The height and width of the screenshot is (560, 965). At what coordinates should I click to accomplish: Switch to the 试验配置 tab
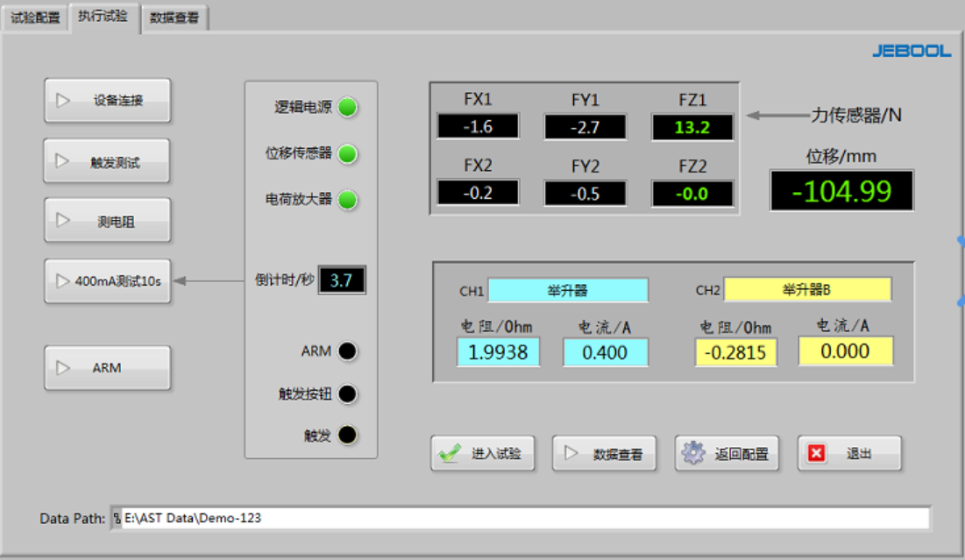[x=35, y=18]
